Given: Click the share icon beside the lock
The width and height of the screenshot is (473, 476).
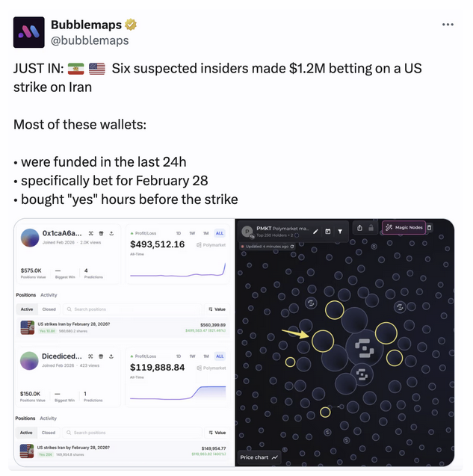Looking at the screenshot, I should 359,228.
